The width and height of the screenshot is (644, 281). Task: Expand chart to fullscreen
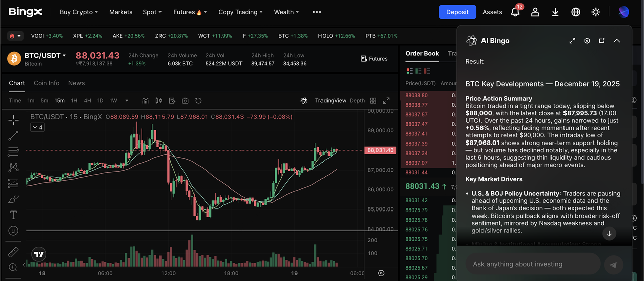386,101
